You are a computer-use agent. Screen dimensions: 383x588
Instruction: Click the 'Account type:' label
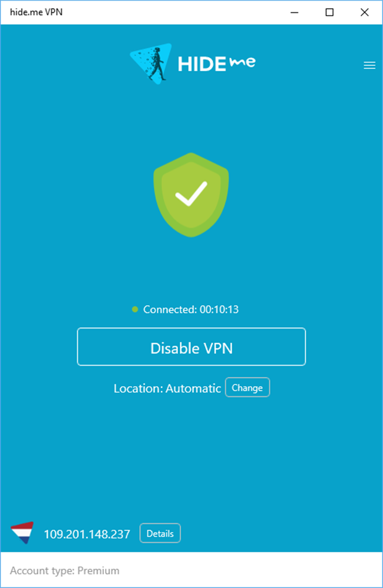click(x=42, y=571)
